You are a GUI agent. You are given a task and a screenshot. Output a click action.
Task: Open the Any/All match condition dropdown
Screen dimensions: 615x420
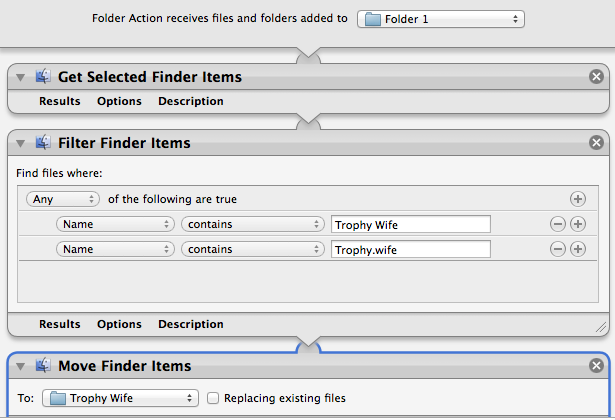click(63, 199)
